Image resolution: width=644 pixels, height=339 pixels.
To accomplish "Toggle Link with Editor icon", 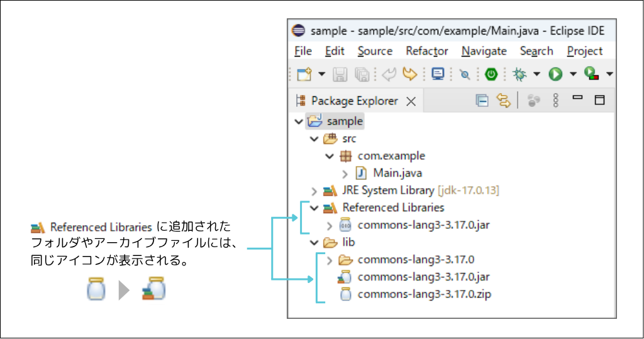I will [x=504, y=100].
